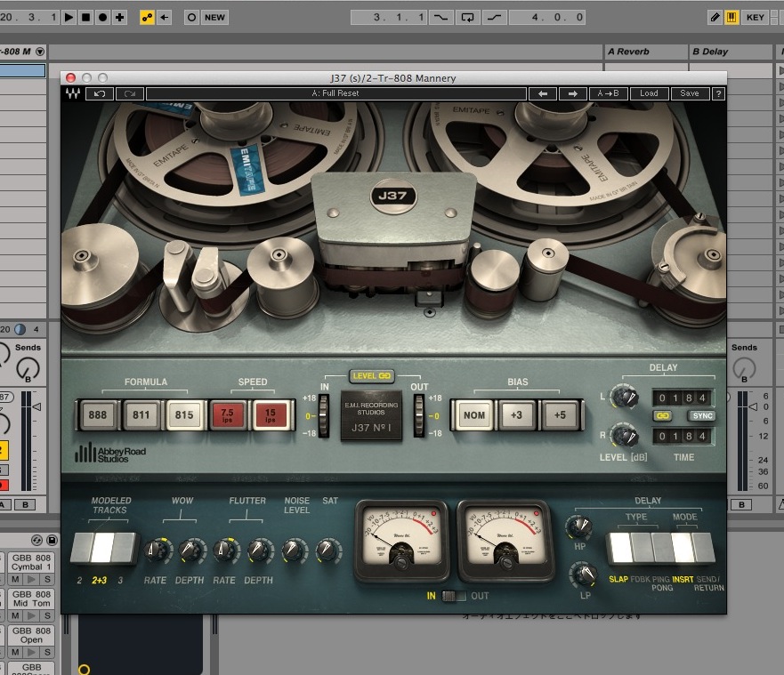Toggle the punch-in switch
784x675 pixels.
point(440,18)
